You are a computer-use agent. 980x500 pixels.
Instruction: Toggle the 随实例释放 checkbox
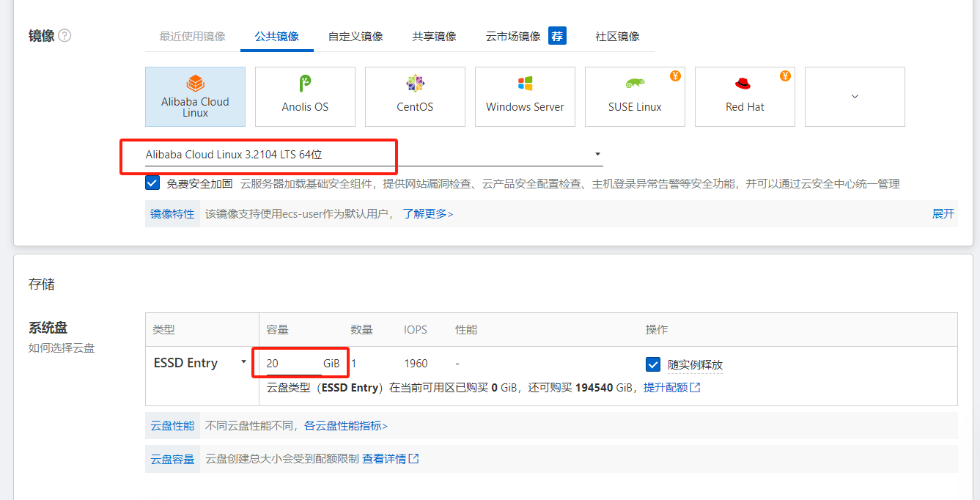(x=653, y=364)
